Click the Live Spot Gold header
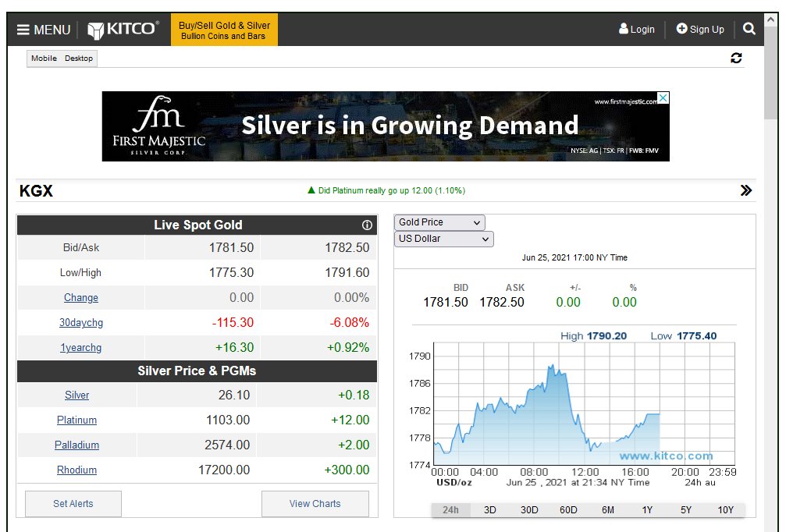The width and height of the screenshot is (786, 532). pos(198,225)
